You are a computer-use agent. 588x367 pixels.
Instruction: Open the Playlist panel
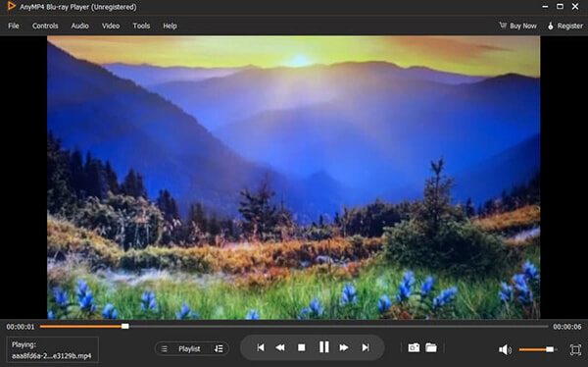tap(189, 349)
